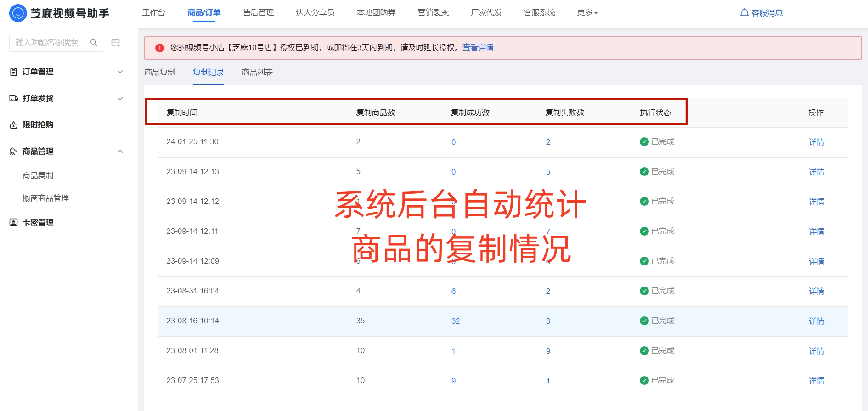Click failure count 5 in 23-09-14 12:13 row

(x=548, y=172)
